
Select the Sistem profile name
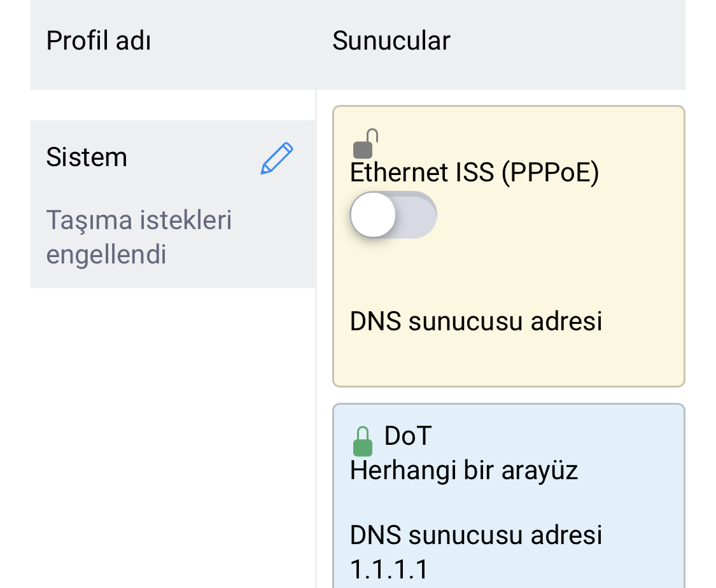coord(87,157)
